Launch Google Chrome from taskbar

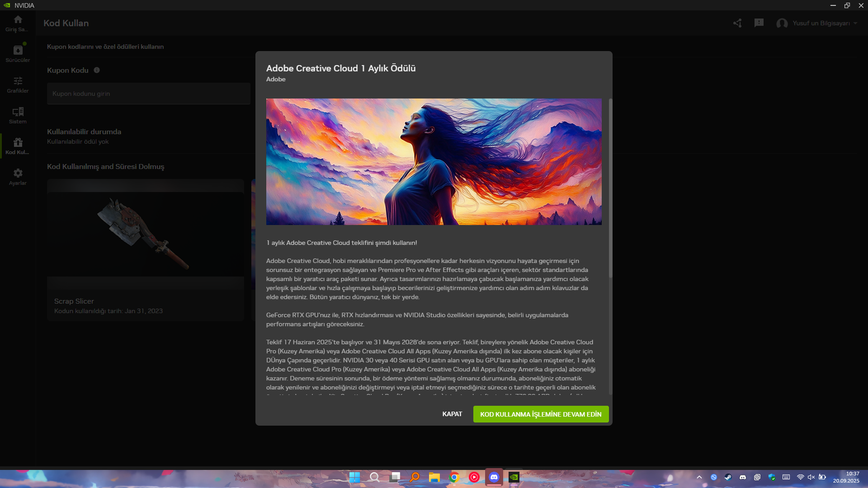coord(454,477)
